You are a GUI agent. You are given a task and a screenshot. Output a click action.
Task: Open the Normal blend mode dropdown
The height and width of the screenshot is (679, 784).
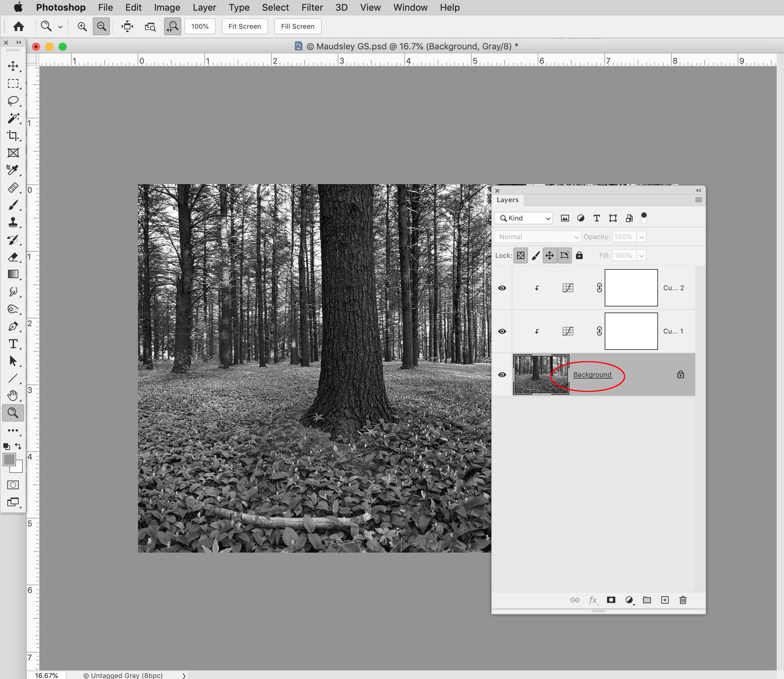(x=538, y=237)
